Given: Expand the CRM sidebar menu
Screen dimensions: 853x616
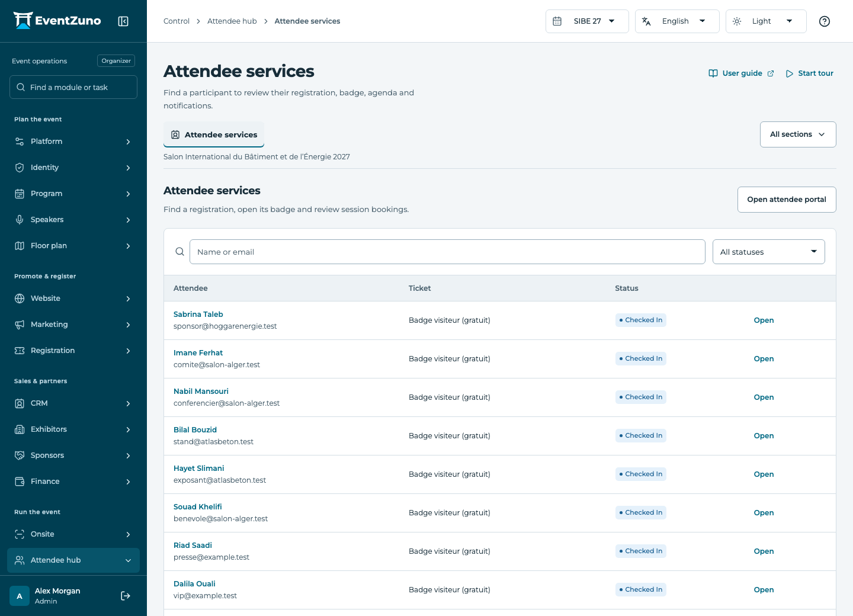Looking at the screenshot, I should 73,403.
